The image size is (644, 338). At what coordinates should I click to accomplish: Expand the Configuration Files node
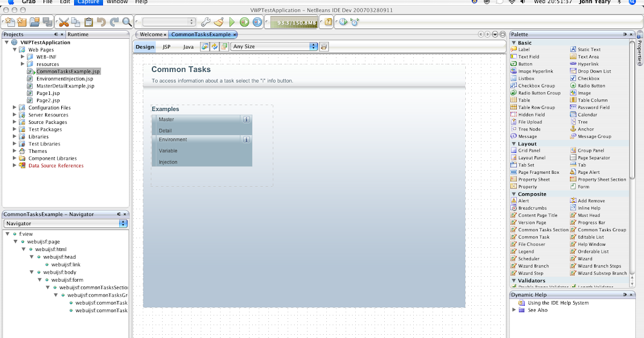pyautogui.click(x=14, y=107)
